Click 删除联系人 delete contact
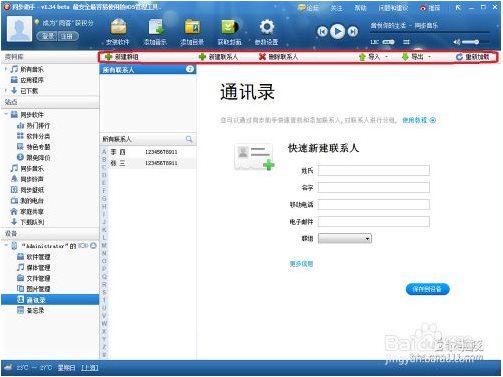Screen dimensions: 503x377 (278, 57)
